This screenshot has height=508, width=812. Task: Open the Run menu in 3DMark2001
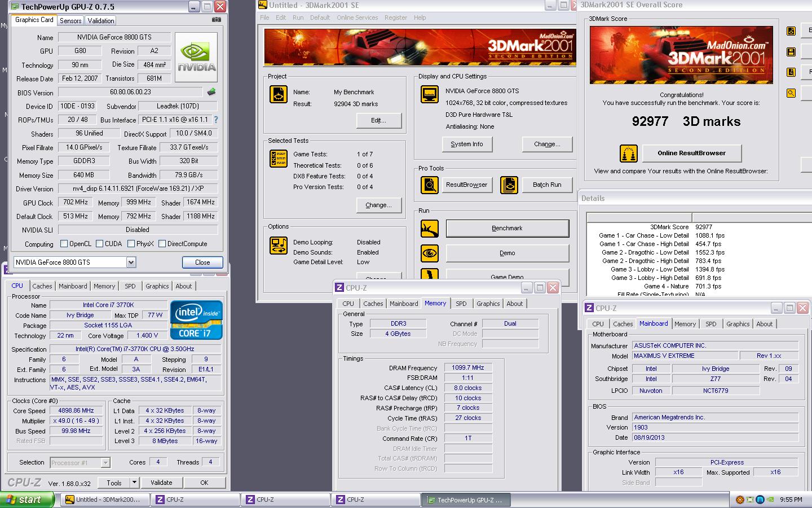coord(298,17)
